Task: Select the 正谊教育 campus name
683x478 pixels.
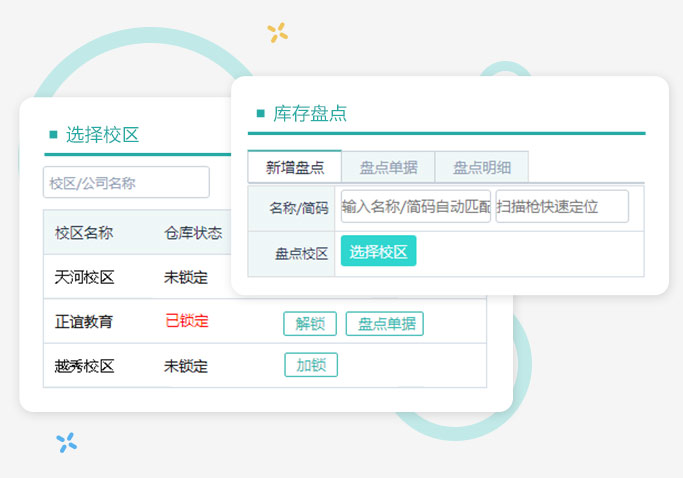Action: (84, 322)
